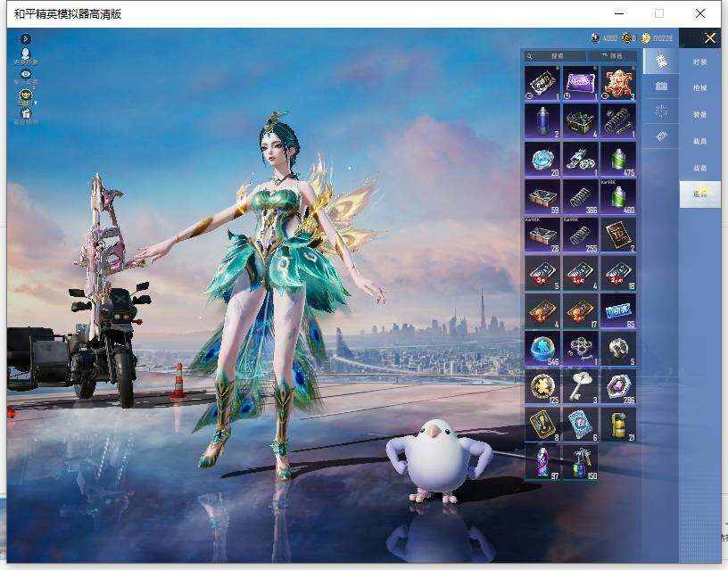
Task: Open the gold smiley emote icon
Action: (26, 96)
